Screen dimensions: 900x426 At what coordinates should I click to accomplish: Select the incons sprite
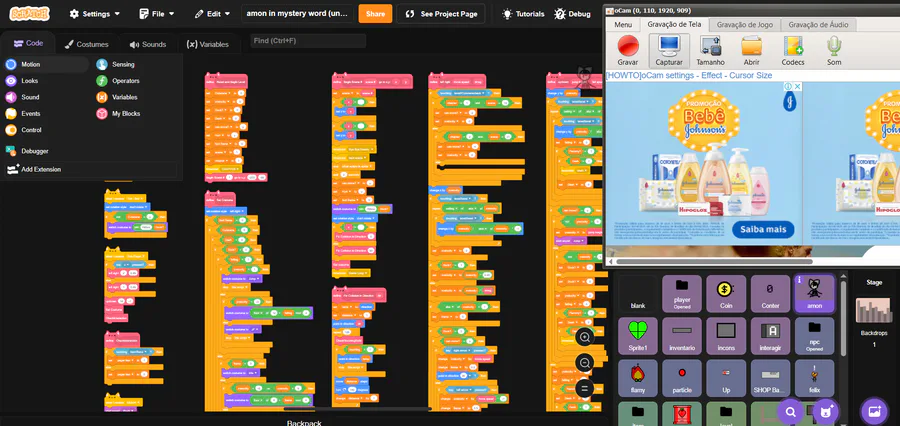pos(726,336)
